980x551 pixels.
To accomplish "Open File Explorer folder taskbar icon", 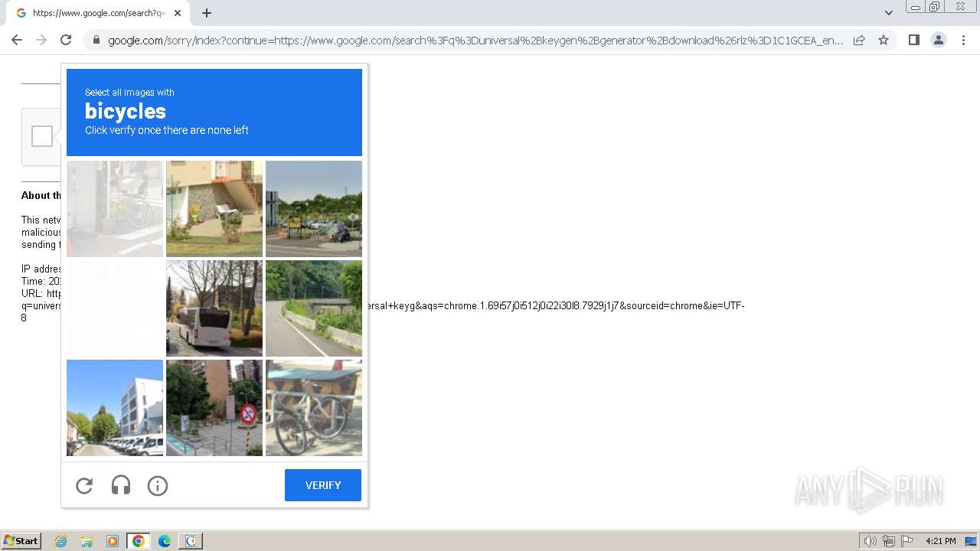I will click(x=87, y=541).
